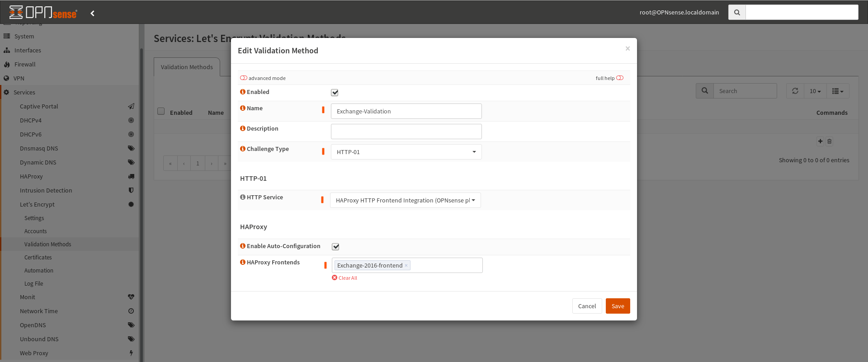Click the info icon beside HTTP Service

[x=243, y=197]
